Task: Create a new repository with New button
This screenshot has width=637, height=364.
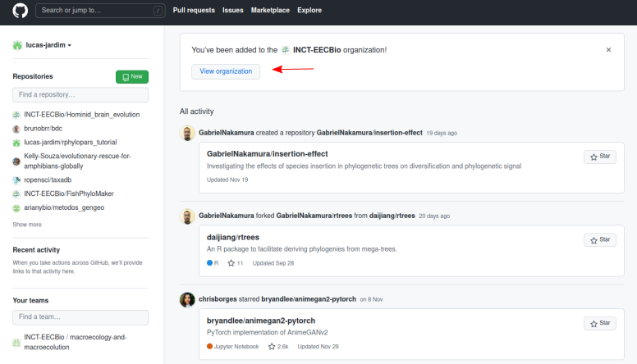Action: [132, 77]
